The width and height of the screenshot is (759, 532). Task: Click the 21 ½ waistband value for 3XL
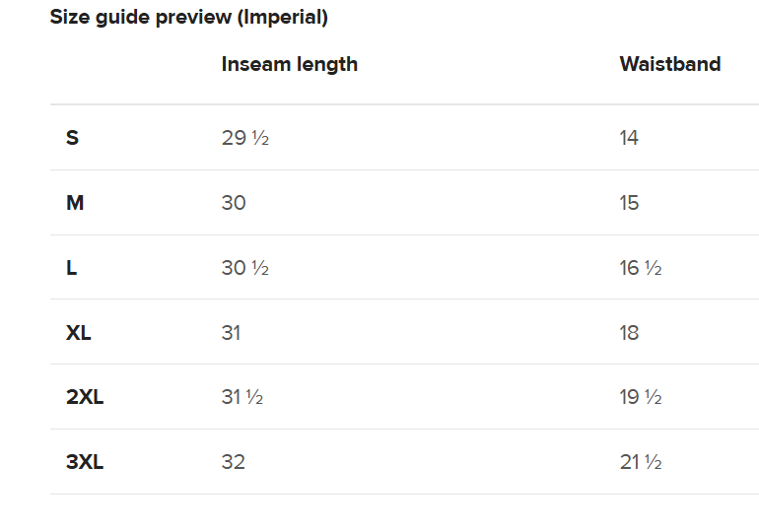[x=640, y=462]
